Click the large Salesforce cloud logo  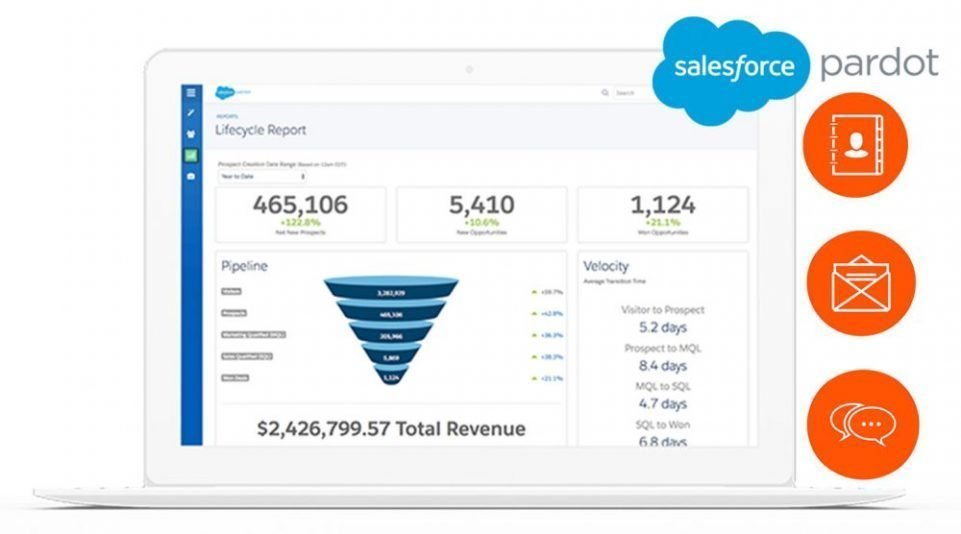(732, 69)
